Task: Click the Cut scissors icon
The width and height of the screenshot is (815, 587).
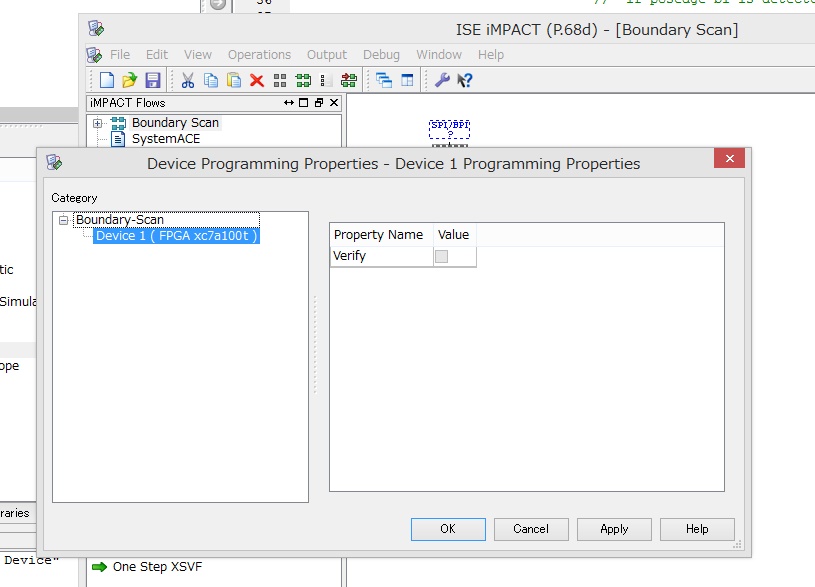Action: [x=187, y=81]
